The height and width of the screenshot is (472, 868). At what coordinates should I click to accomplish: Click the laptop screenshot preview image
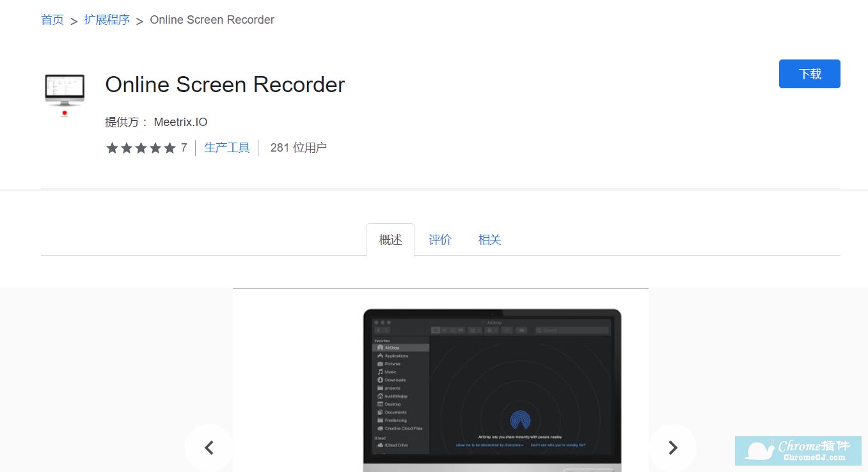point(441,380)
